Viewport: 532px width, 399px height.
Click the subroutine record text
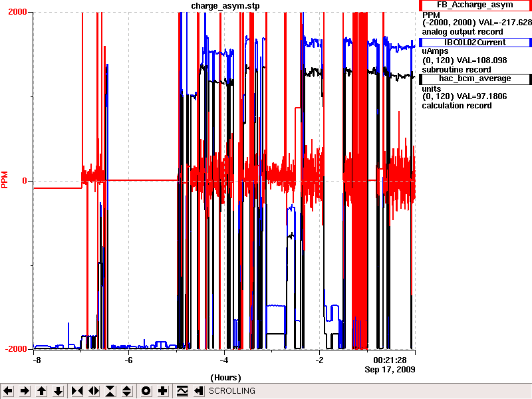pyautogui.click(x=456, y=70)
